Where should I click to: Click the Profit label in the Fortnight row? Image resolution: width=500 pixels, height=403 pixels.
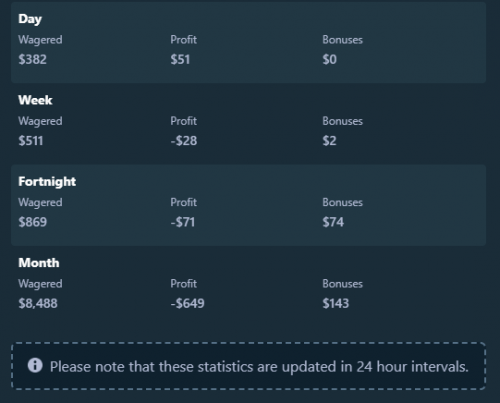click(183, 202)
